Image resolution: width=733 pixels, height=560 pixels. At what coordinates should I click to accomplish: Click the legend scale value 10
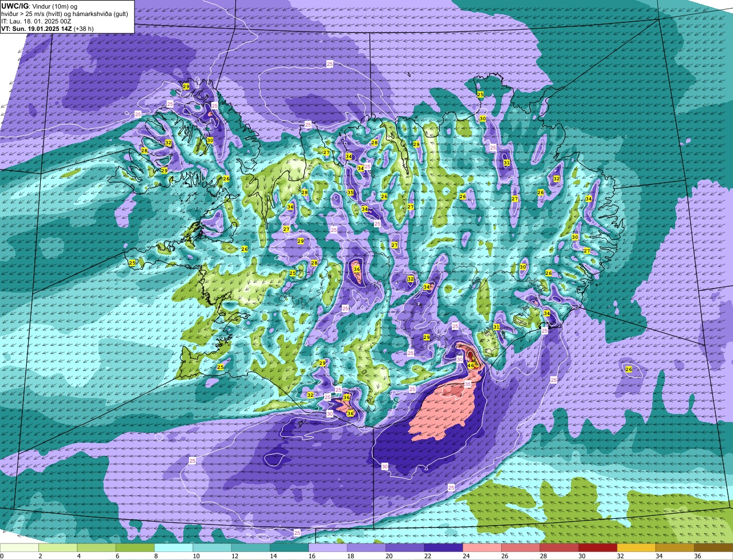(196, 556)
